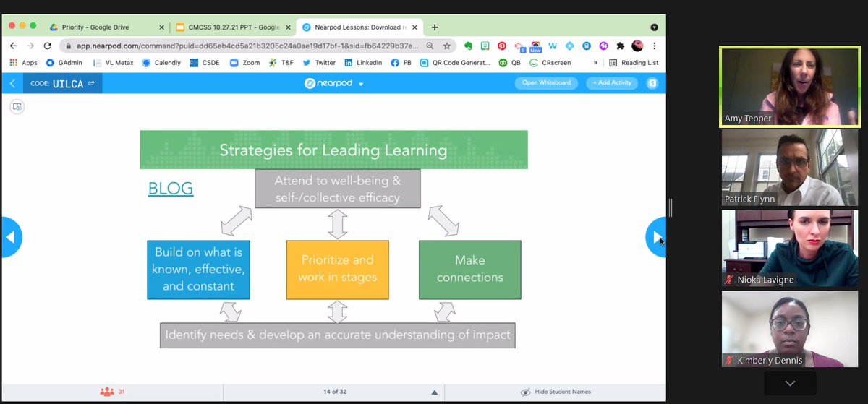Open the QB bookmark
The height and width of the screenshot is (404, 868).
point(509,63)
